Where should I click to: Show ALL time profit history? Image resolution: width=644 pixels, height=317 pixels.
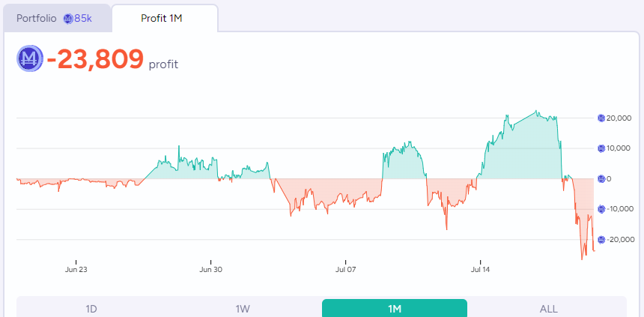point(548,309)
